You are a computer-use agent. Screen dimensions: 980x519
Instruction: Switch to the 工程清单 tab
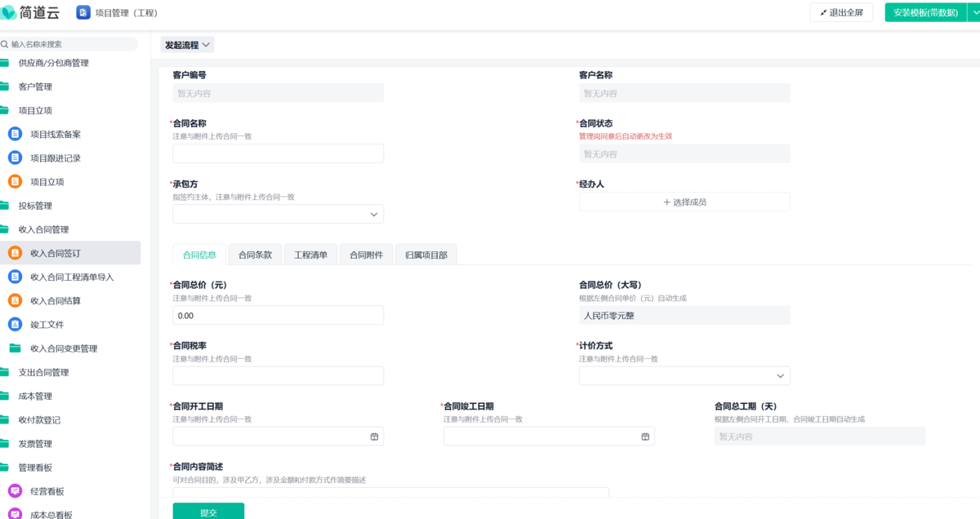tap(310, 255)
